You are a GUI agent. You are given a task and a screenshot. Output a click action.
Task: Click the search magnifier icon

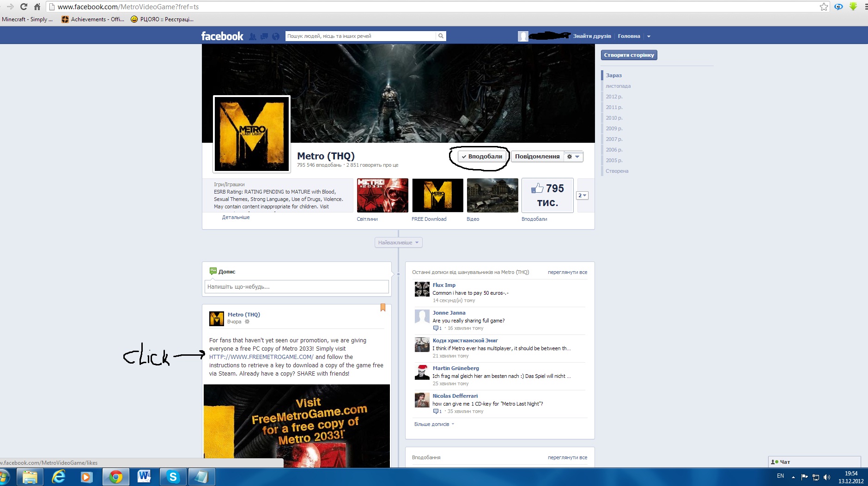pos(441,36)
